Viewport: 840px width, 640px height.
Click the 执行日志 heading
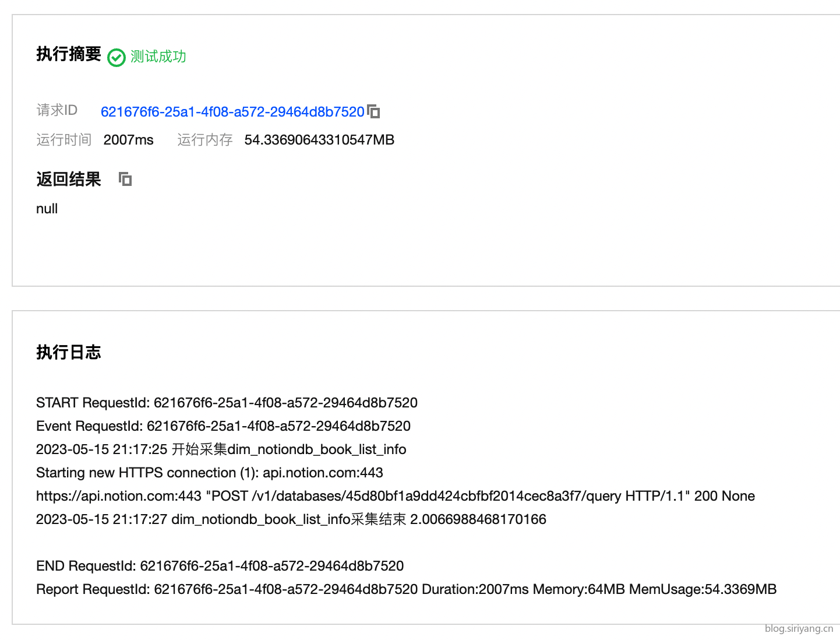(x=69, y=352)
